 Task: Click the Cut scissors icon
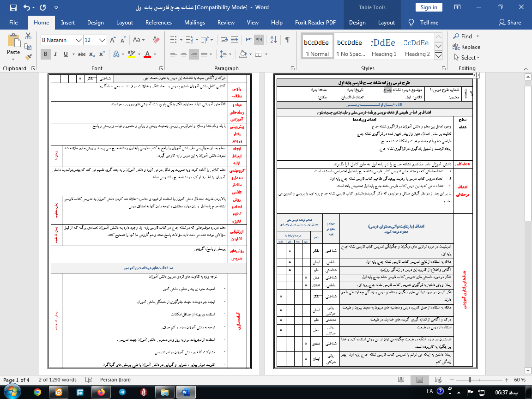point(29,36)
